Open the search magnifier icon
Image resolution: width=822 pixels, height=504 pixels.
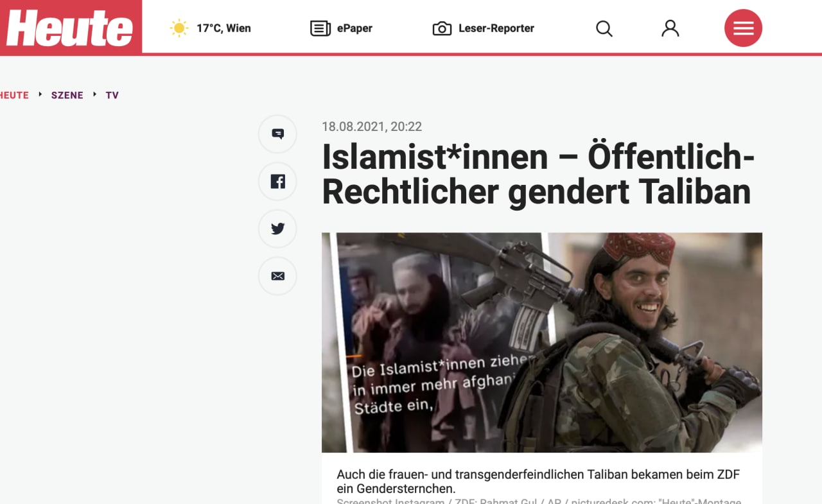click(604, 28)
